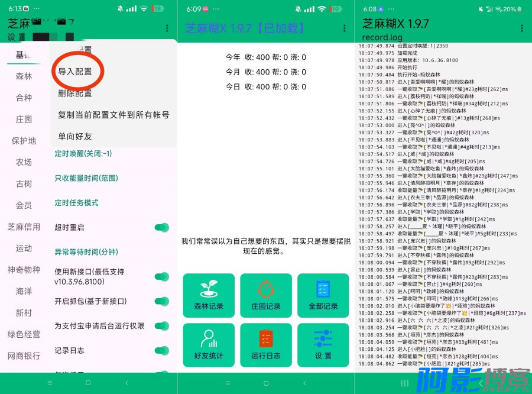Tap the stats line starting with 今月

[266, 72]
